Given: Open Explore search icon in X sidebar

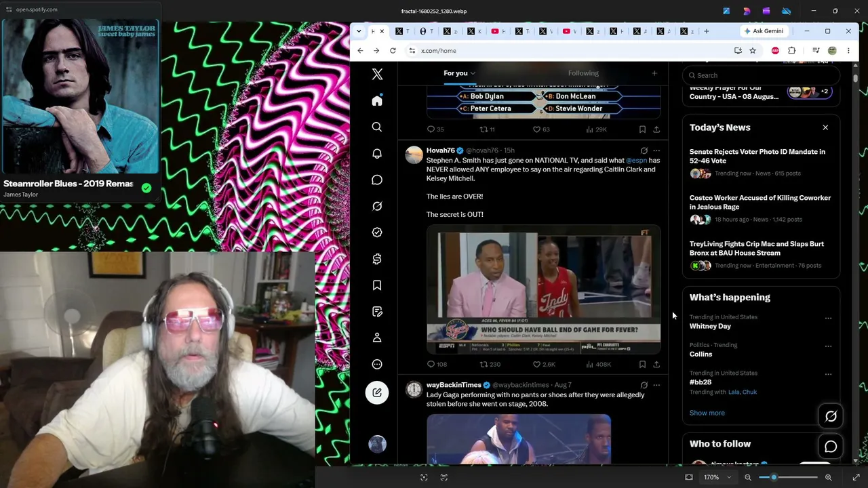Looking at the screenshot, I should coord(377,127).
